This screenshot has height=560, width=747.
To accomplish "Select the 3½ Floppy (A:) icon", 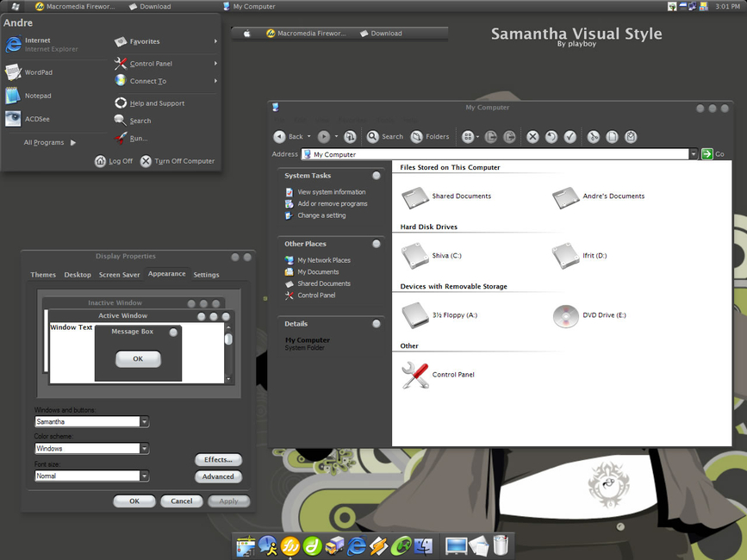I will point(415,315).
